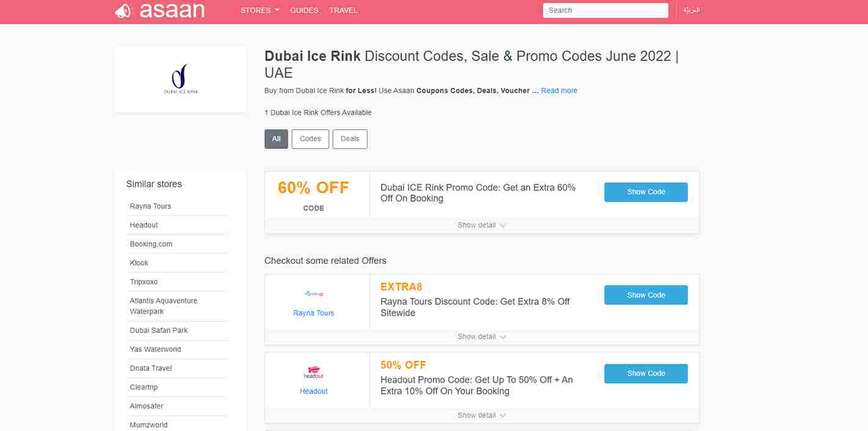868x431 pixels.
Task: Enable the Deals filter
Action: click(x=349, y=139)
